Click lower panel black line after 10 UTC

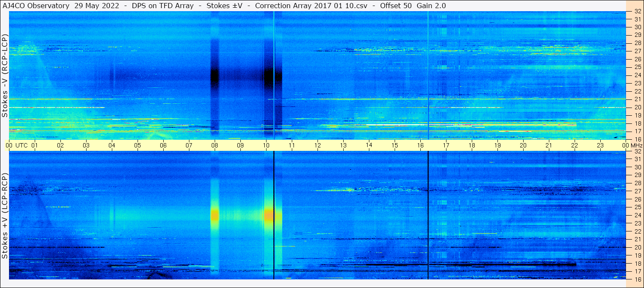[273, 215]
